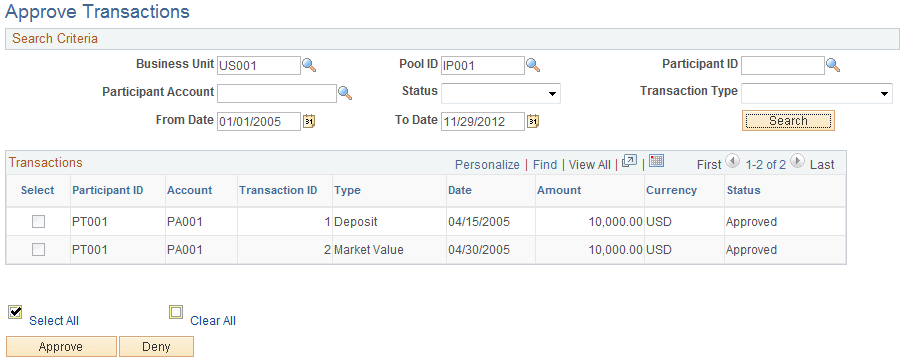Click the From Date input field

point(259,121)
